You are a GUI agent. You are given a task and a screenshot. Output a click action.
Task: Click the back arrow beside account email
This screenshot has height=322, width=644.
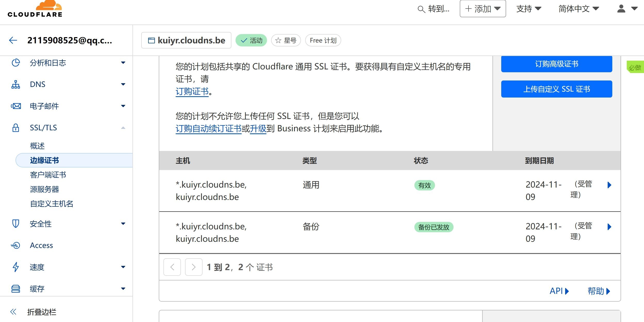[13, 40]
